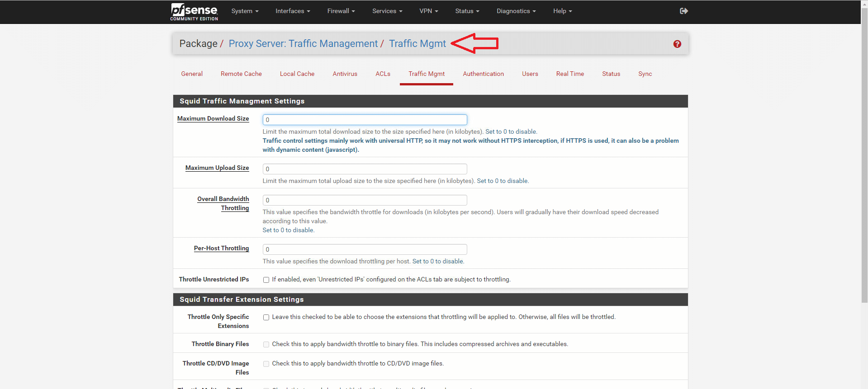The width and height of the screenshot is (868, 389).
Task: Click the Overall Bandwidth Throttling label
Action: point(223,203)
